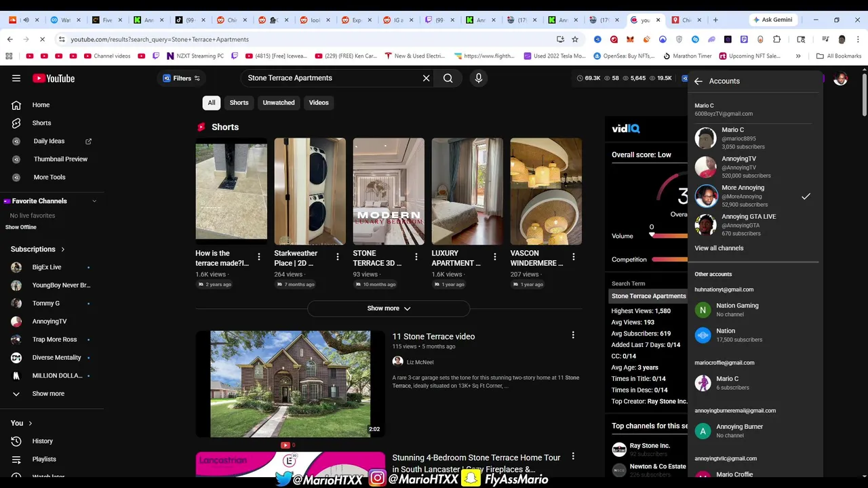Viewport: 868px width, 488px height.
Task: Open Trap More Ross subscription
Action: (x=54, y=340)
